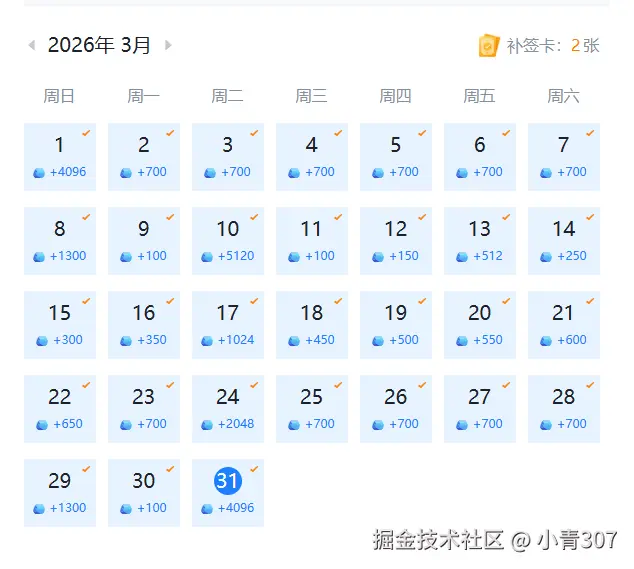Select day 16 with +350

click(144, 325)
